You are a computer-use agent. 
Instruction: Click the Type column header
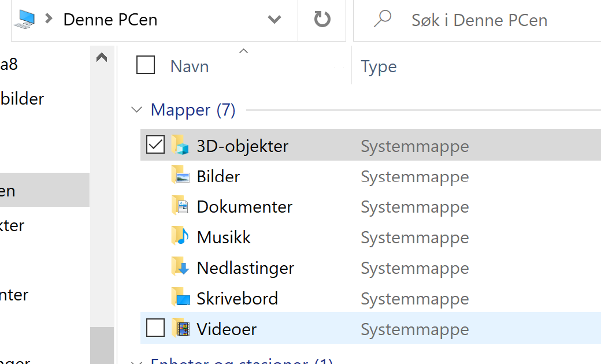379,65
